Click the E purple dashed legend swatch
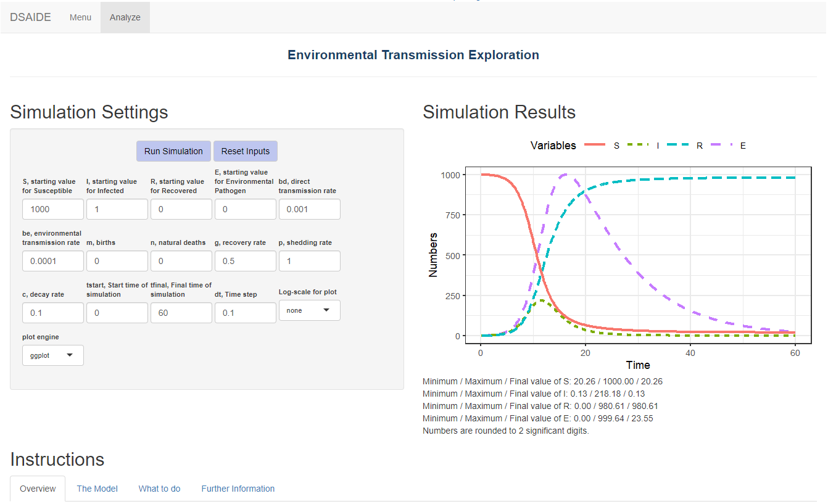 721,146
